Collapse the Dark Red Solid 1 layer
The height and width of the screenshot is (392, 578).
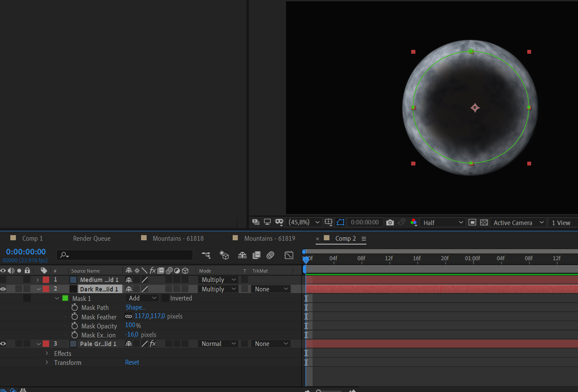[x=38, y=289]
